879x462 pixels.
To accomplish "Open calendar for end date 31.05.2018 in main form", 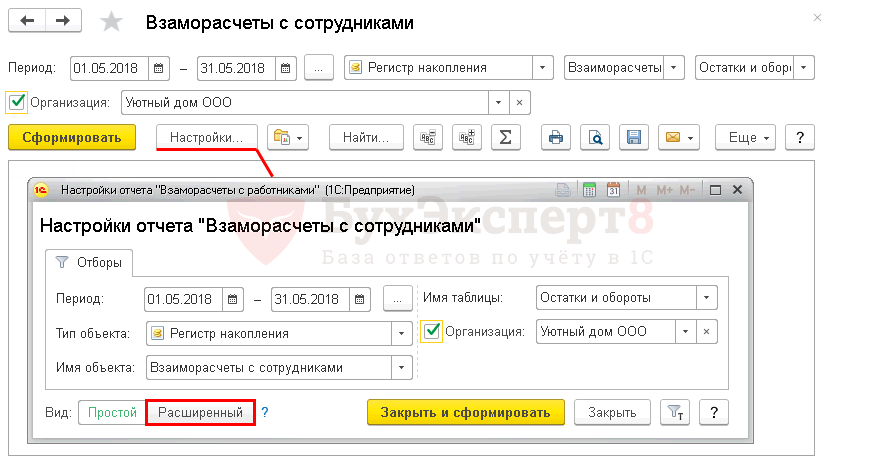I will point(285,68).
